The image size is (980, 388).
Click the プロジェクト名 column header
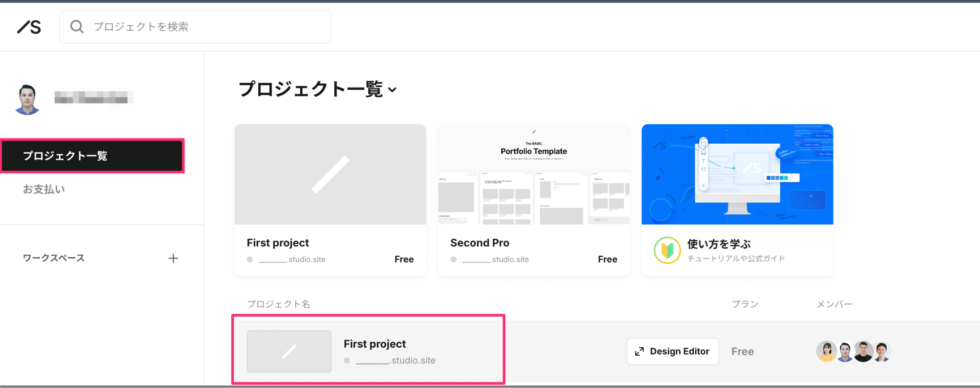[279, 304]
